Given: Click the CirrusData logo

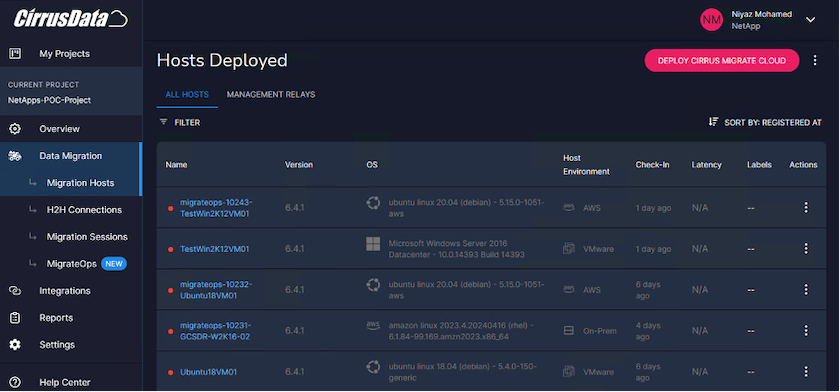Looking at the screenshot, I should coord(70,19).
